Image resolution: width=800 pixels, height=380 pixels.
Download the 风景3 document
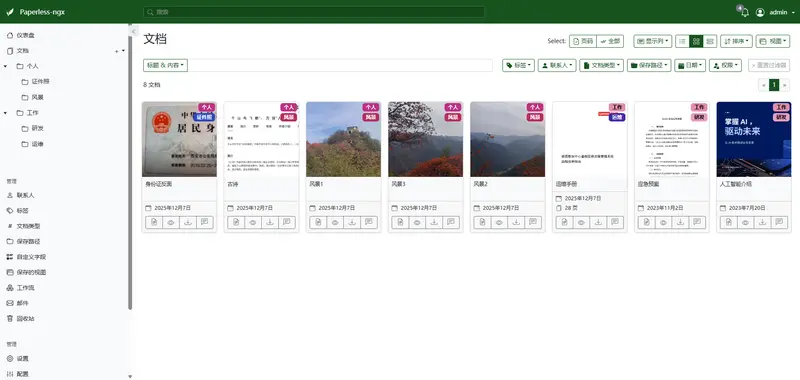click(x=434, y=222)
